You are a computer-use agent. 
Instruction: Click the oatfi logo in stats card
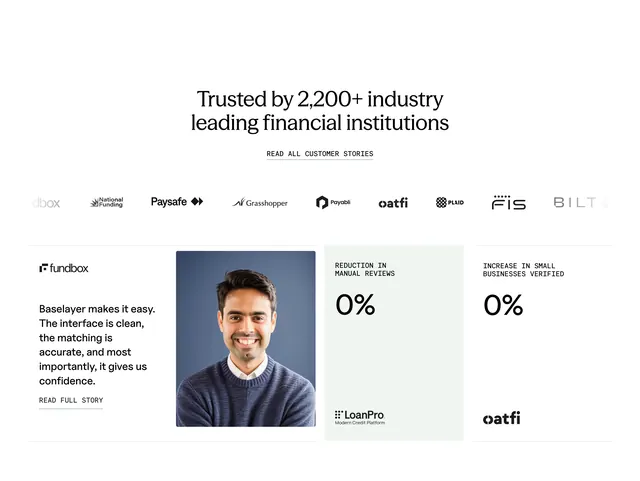pyautogui.click(x=501, y=418)
